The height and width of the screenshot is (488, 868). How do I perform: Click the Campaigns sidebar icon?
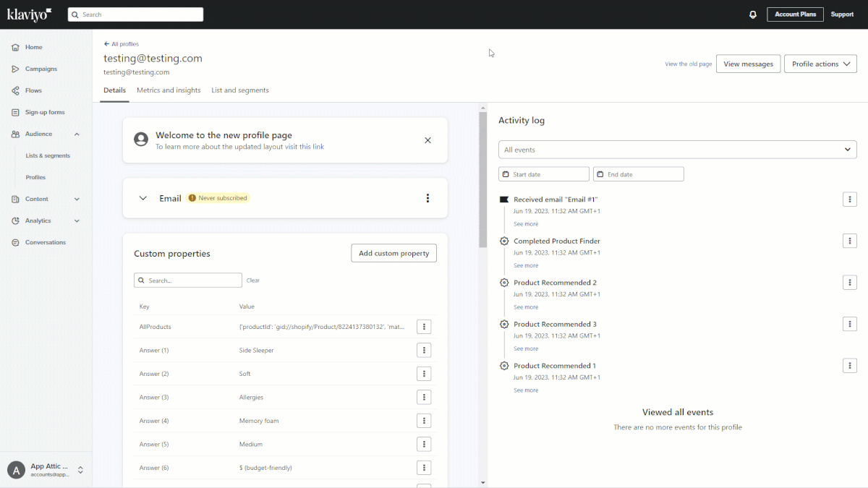point(16,69)
